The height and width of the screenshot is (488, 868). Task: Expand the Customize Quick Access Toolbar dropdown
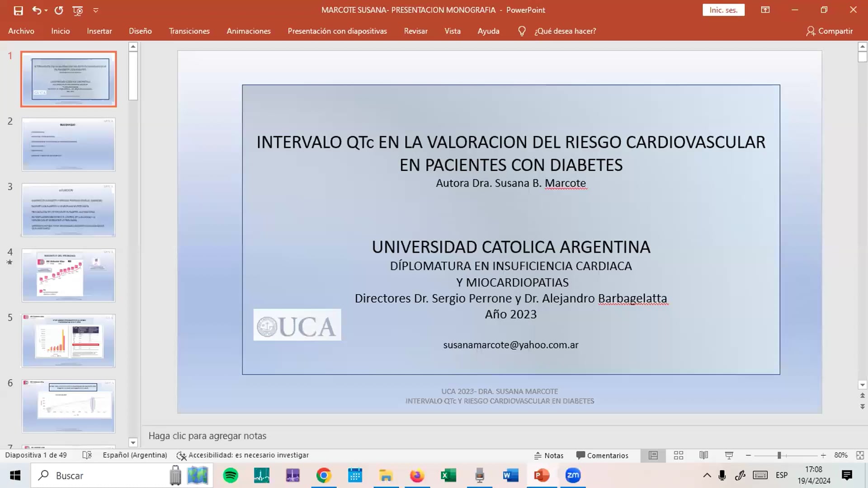[96, 10]
